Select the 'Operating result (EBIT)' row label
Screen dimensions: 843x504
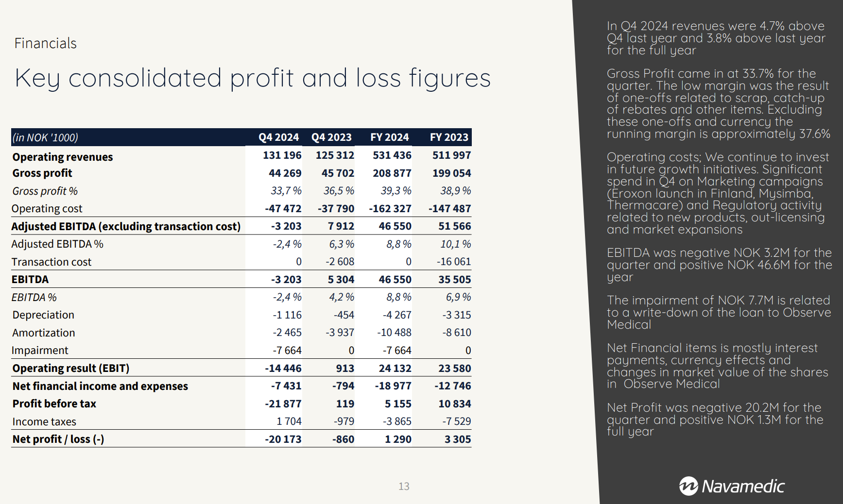tap(71, 369)
